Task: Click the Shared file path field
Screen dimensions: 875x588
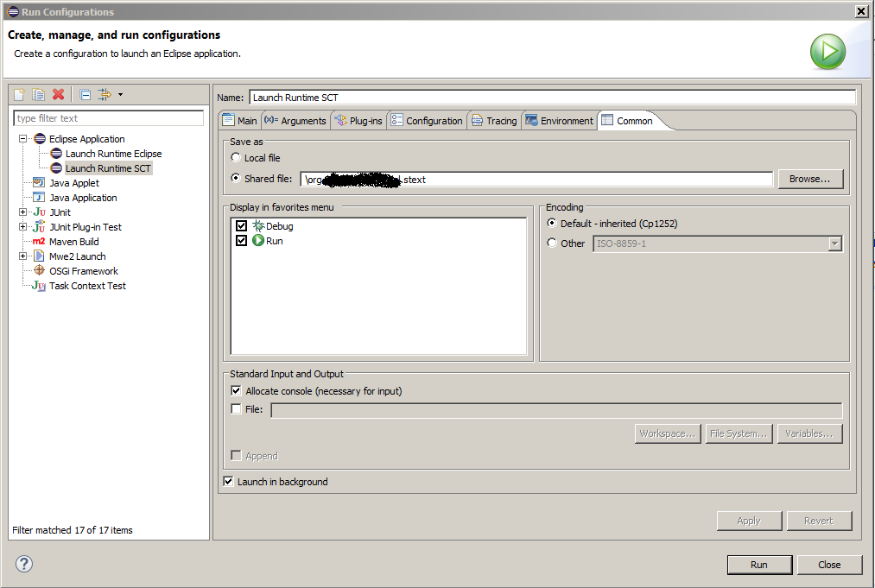Action: point(536,179)
